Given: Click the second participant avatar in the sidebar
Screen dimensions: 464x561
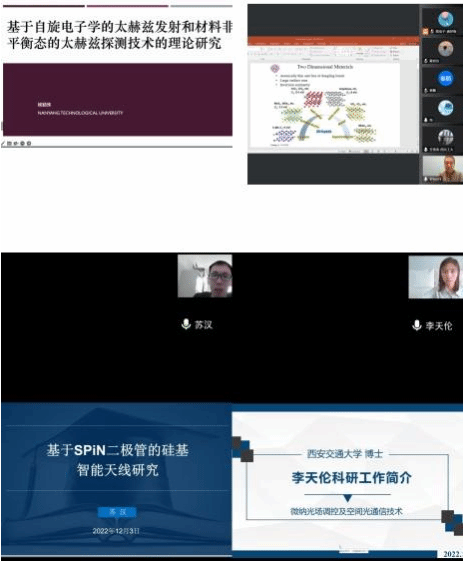Looking at the screenshot, I should pyautogui.click(x=445, y=49).
